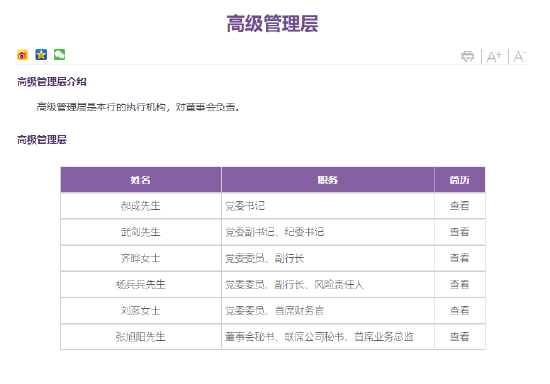View resume of 刘彦女士
This screenshot has width=550, height=384.
coord(460,311)
